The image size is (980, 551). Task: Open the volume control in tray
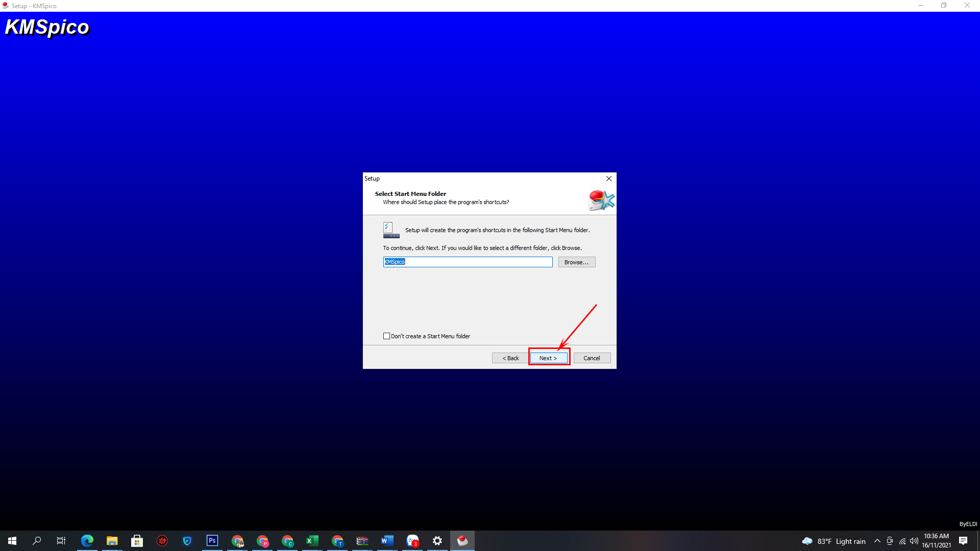(x=914, y=541)
